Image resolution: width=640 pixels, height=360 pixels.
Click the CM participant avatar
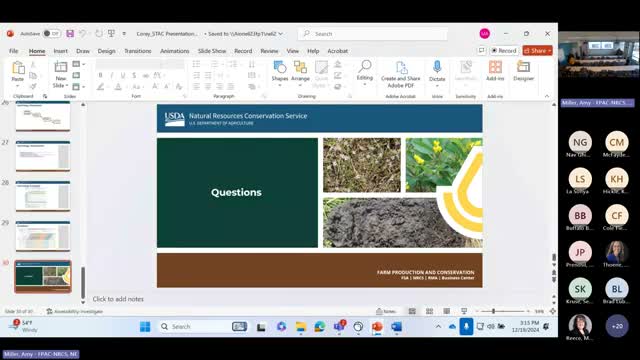pos(617,142)
